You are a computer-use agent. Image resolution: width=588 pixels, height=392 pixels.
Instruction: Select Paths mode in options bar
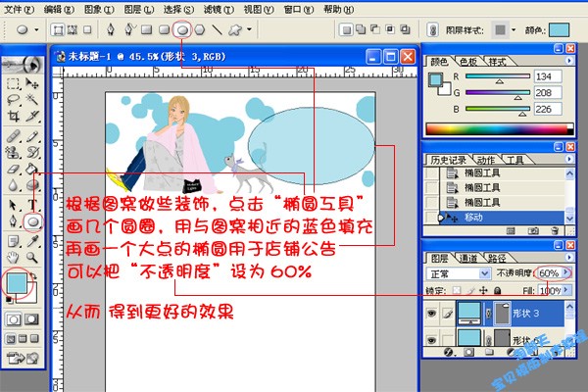coord(73,29)
